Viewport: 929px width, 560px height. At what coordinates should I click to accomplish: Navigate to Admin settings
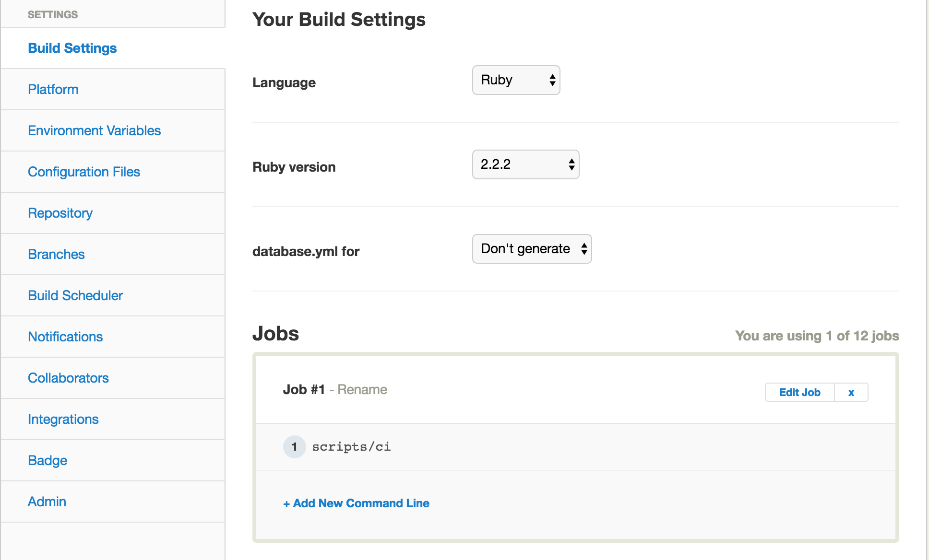click(x=47, y=502)
